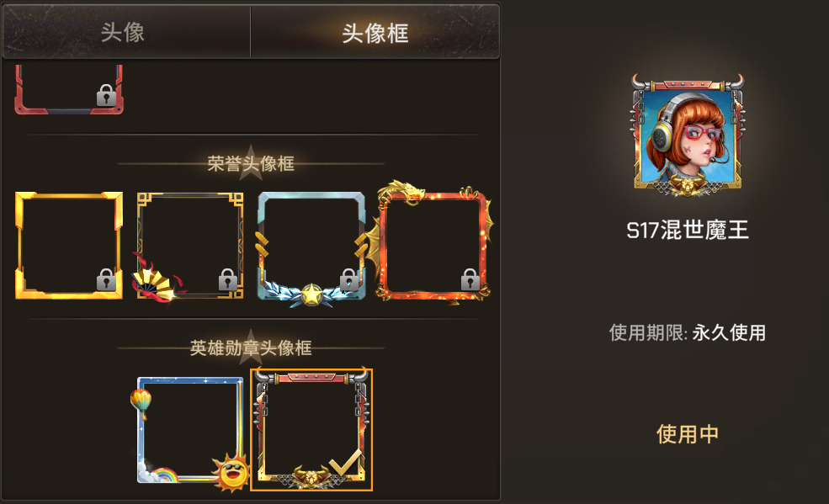Choose the plain gold honor frame
The width and height of the screenshot is (829, 504).
[x=69, y=246]
